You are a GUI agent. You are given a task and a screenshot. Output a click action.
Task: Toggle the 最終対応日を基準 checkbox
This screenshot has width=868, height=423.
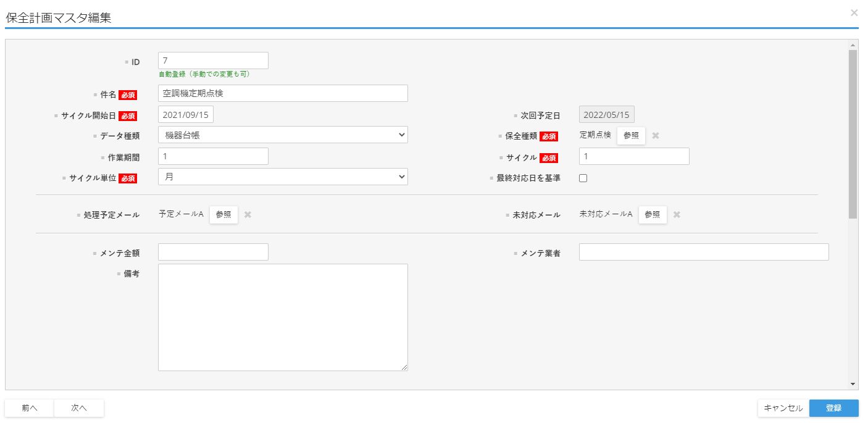(583, 178)
